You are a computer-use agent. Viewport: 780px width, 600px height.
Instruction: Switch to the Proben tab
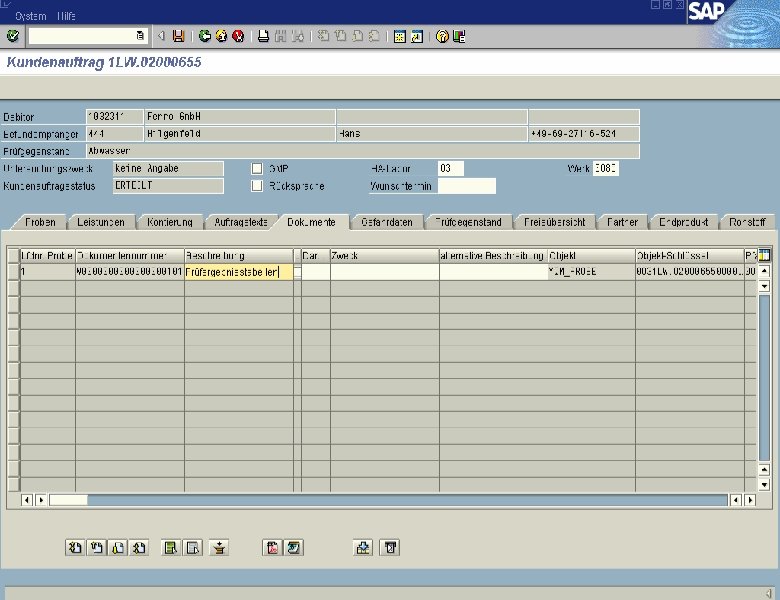click(x=40, y=222)
